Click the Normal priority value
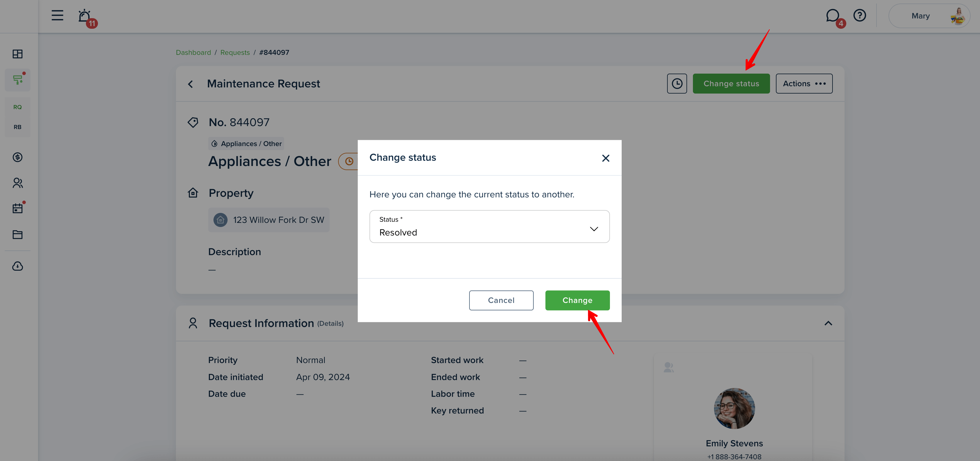This screenshot has height=461, width=980. (x=311, y=360)
